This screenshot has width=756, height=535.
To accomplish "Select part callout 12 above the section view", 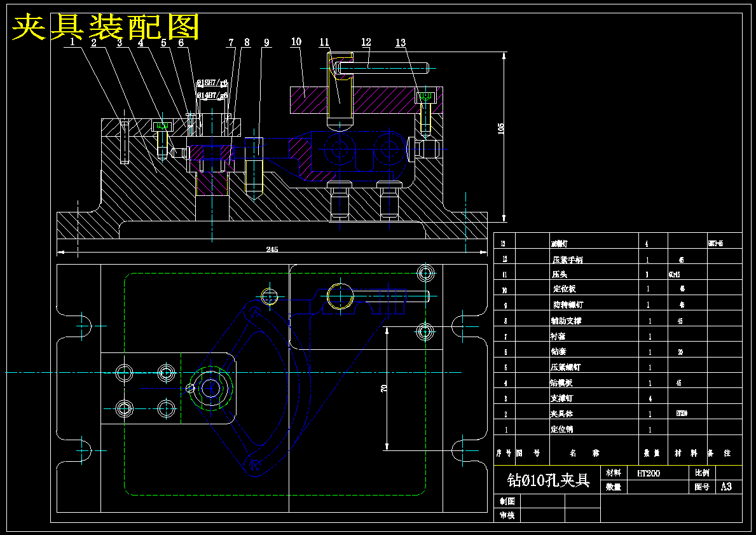I will pos(366,43).
